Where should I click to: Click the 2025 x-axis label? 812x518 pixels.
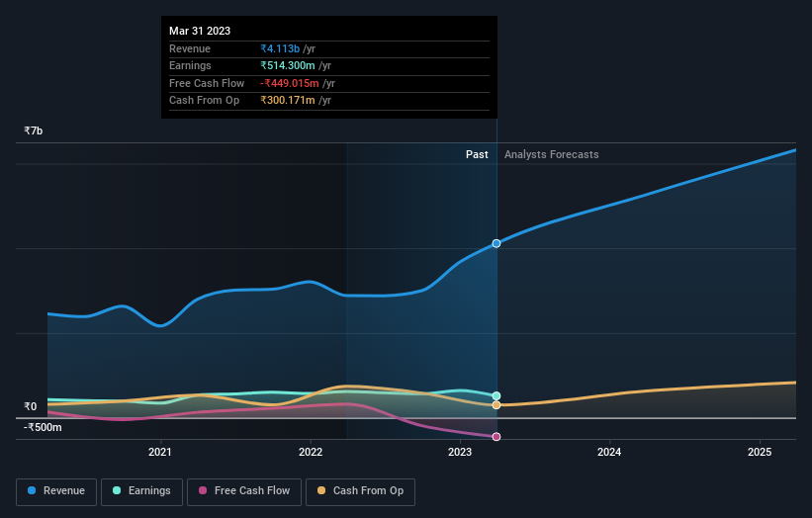(x=760, y=452)
